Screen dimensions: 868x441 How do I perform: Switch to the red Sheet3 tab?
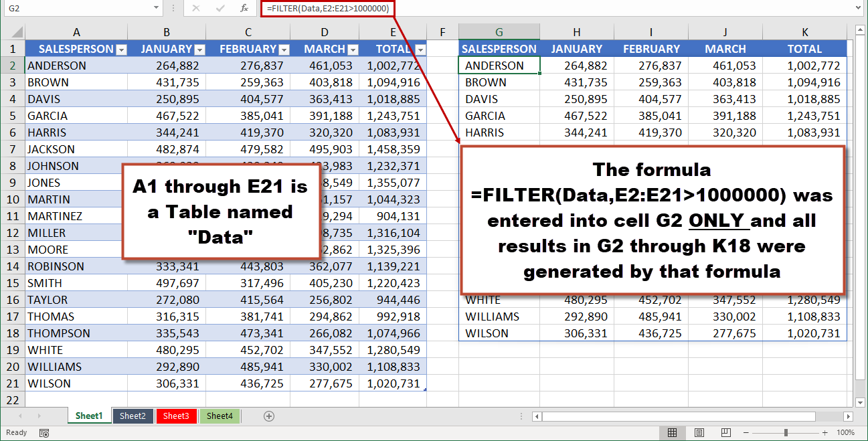pyautogui.click(x=177, y=416)
